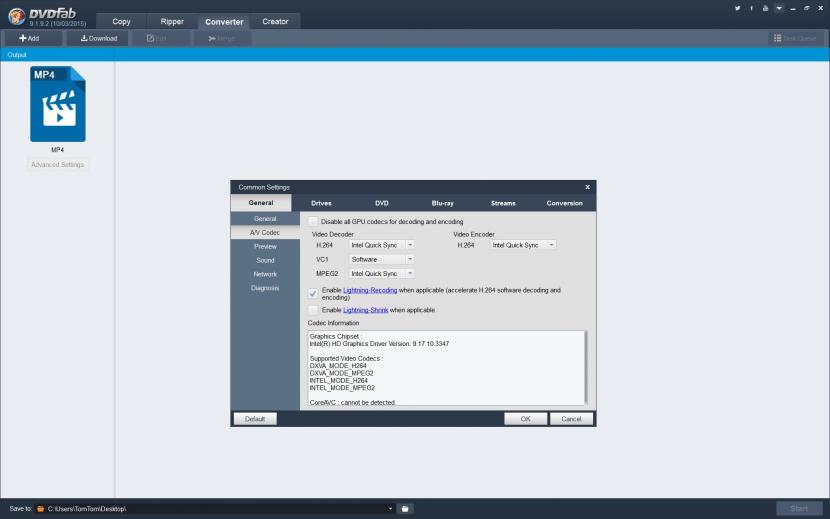The height and width of the screenshot is (519, 830).
Task: Switch to the Ripper module tab
Action: coord(172,21)
